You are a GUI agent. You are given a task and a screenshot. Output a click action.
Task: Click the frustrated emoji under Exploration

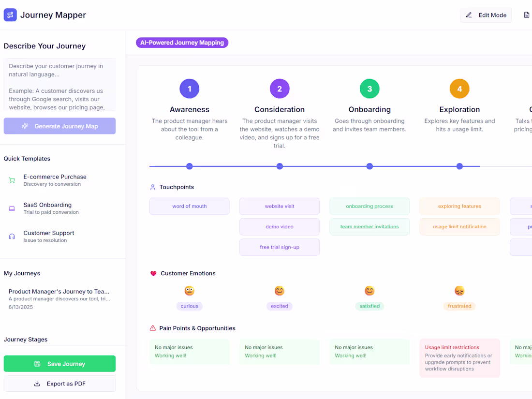(459, 291)
